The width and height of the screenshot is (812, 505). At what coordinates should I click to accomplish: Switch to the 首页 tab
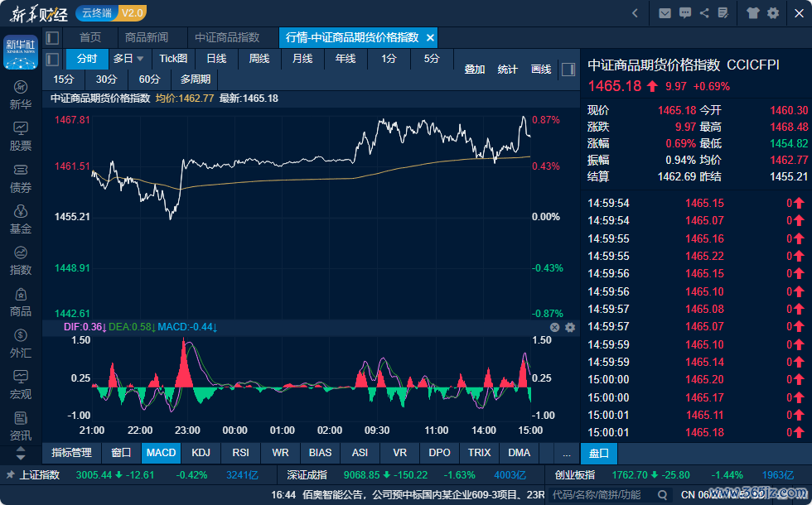click(x=90, y=38)
